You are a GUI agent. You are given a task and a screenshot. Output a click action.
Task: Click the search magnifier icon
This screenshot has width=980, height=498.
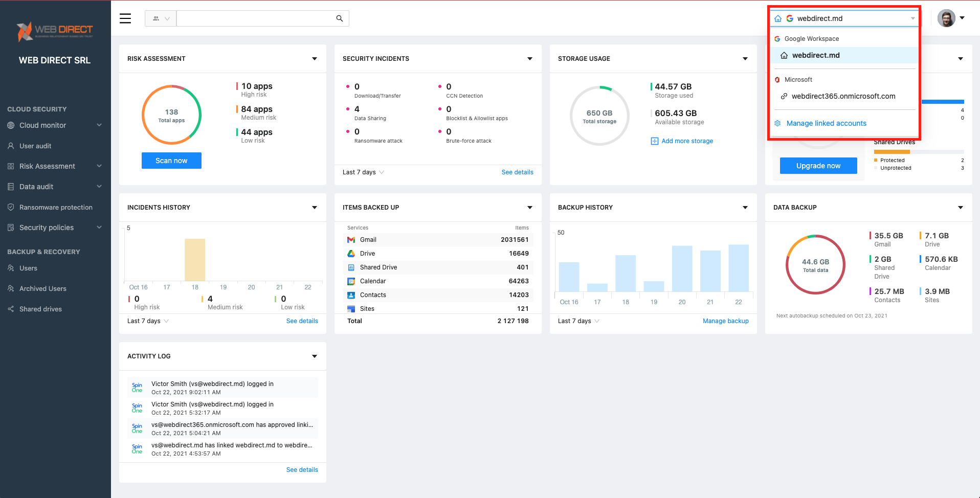[340, 18]
